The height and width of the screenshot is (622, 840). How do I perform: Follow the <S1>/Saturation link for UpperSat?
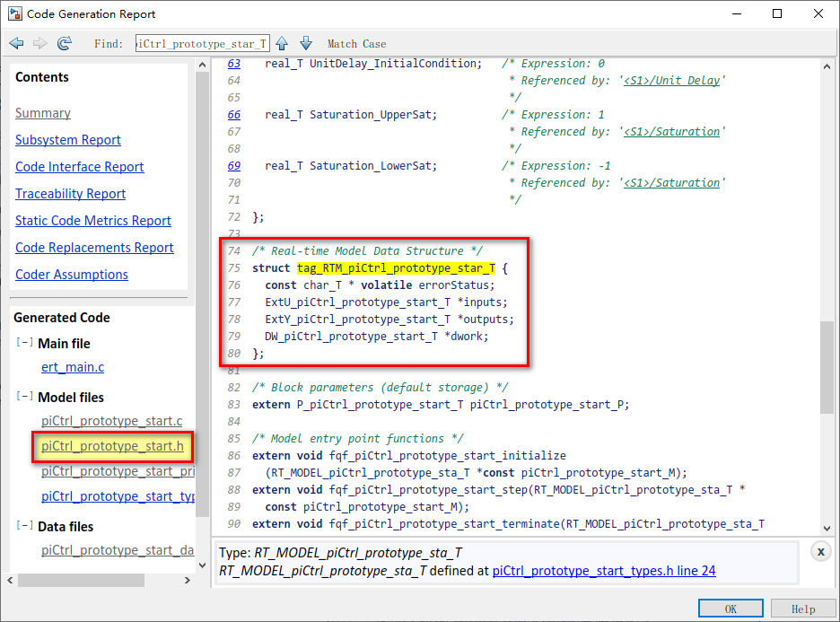672,132
